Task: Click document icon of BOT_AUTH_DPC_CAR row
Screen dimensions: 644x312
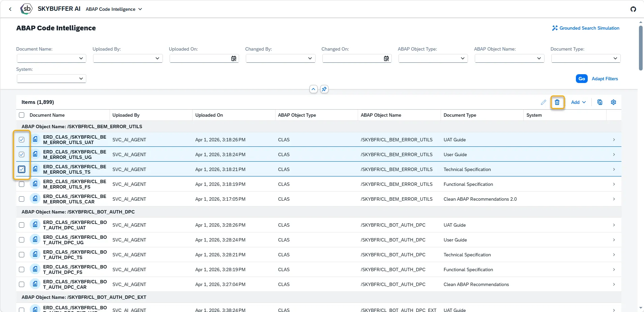Action: [x=35, y=284]
